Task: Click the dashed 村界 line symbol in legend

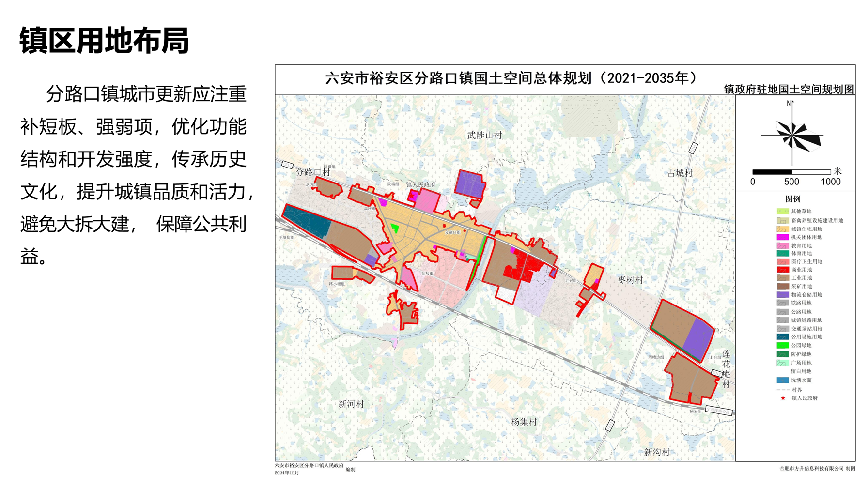Action: (x=783, y=390)
